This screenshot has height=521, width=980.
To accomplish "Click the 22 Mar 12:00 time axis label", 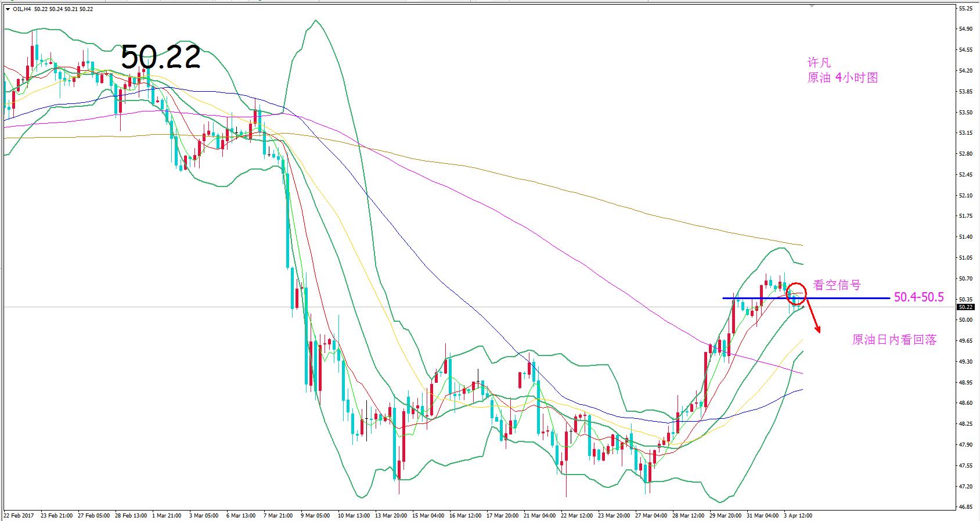I will [577, 516].
